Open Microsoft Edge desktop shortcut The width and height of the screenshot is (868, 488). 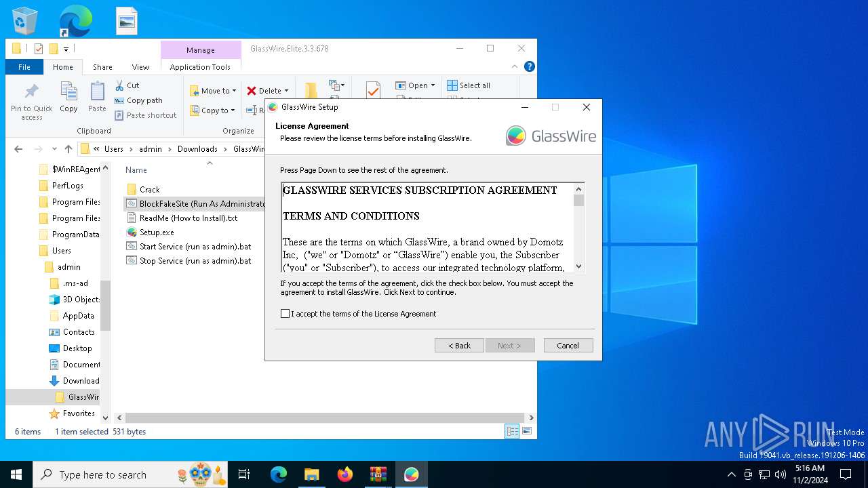click(x=75, y=22)
